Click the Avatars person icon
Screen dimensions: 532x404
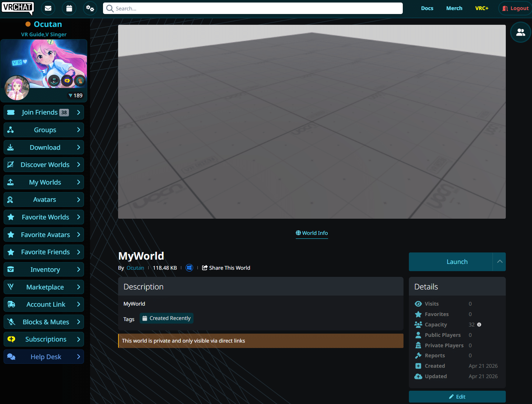coord(10,200)
